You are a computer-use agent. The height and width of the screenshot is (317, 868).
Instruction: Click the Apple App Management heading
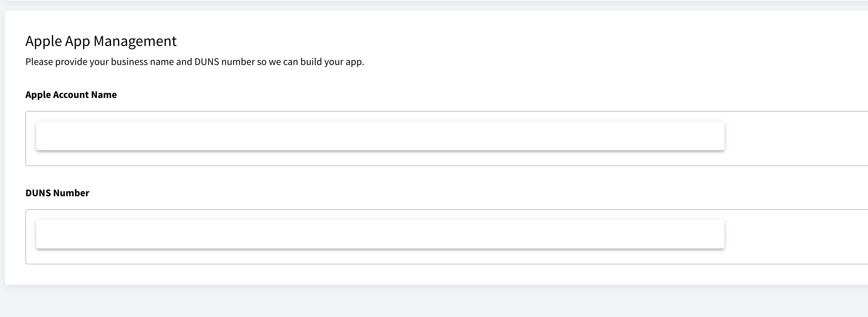(x=101, y=42)
